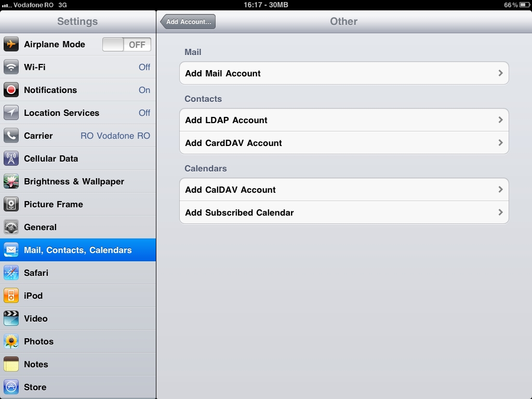Tap the Mail envelope icon
This screenshot has height=399, width=532.
click(x=11, y=250)
